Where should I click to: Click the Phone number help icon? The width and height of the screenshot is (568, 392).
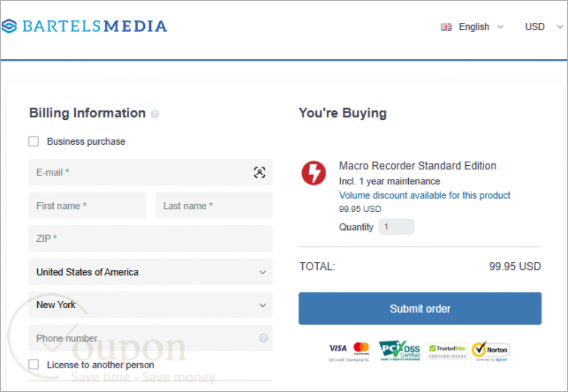(x=263, y=338)
